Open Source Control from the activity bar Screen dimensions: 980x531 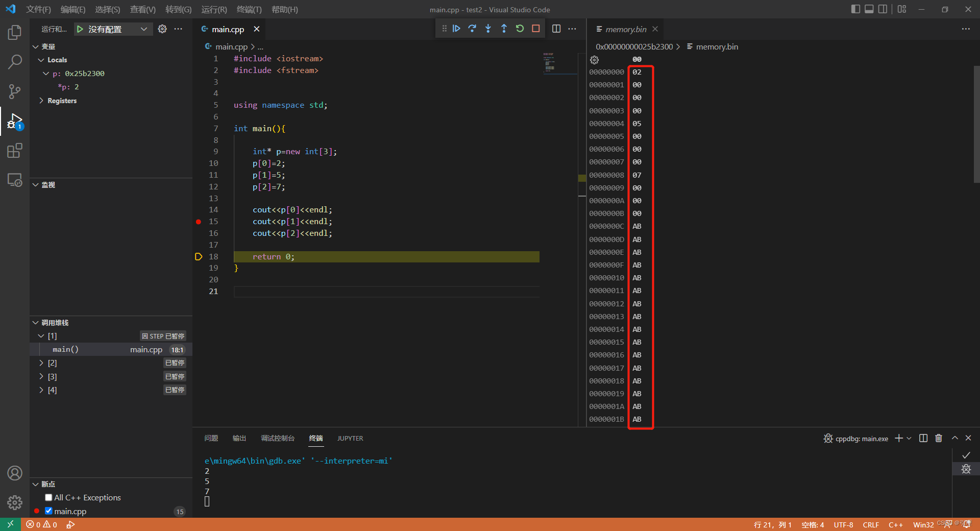(x=15, y=91)
